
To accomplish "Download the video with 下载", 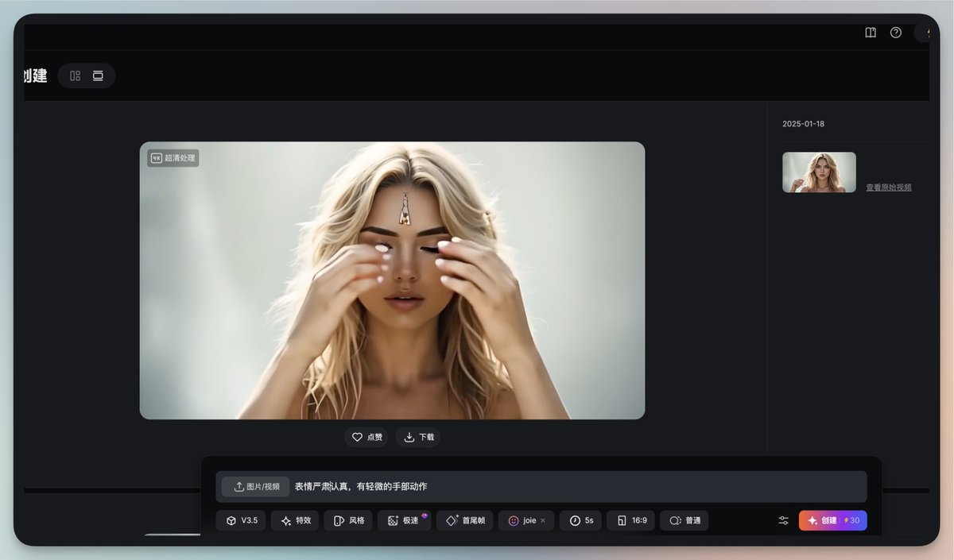I will 418,437.
